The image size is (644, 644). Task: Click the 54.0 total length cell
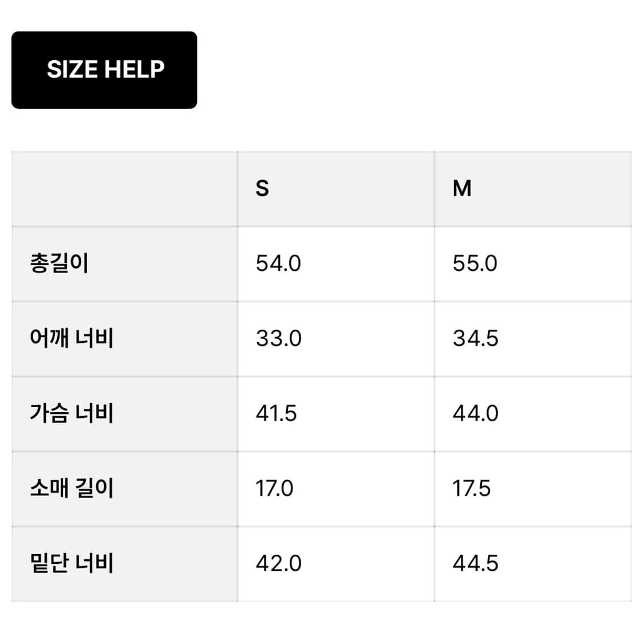(x=278, y=263)
